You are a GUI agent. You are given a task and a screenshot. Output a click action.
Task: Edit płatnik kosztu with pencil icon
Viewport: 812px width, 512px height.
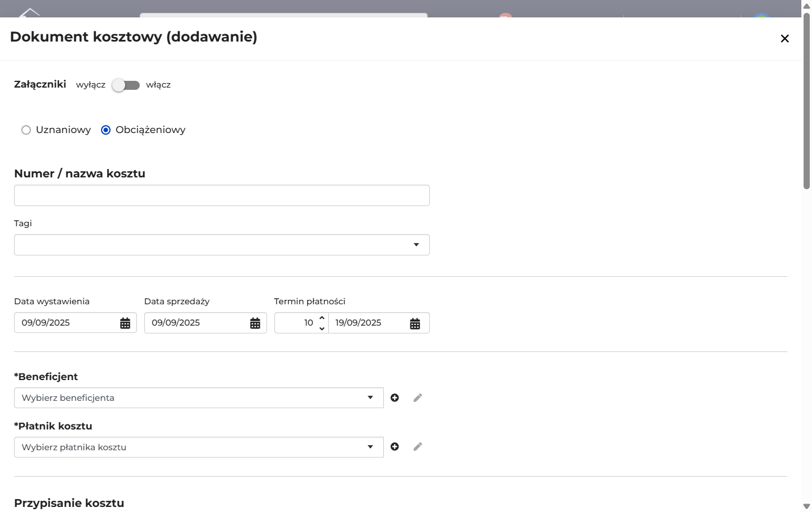coord(418,446)
